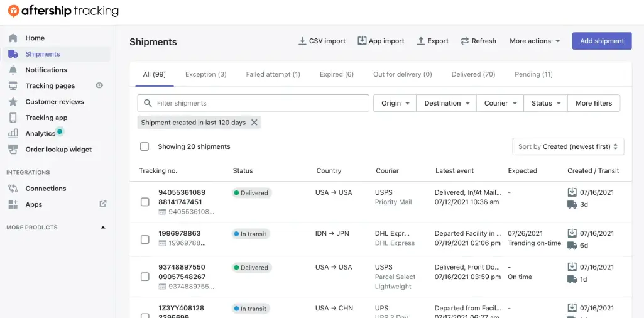This screenshot has height=318, width=644.
Task: Select checkbox for shipment 1996978863
Action: [145, 239]
